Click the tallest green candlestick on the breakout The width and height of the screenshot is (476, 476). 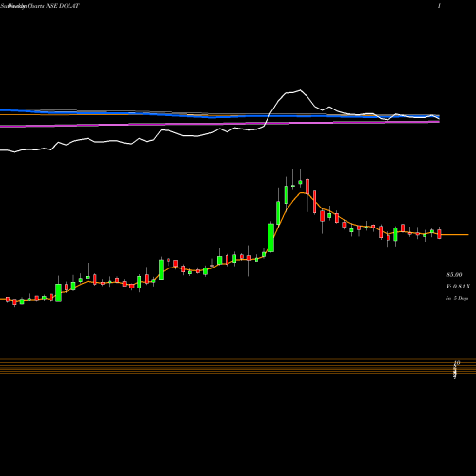(x=271, y=238)
